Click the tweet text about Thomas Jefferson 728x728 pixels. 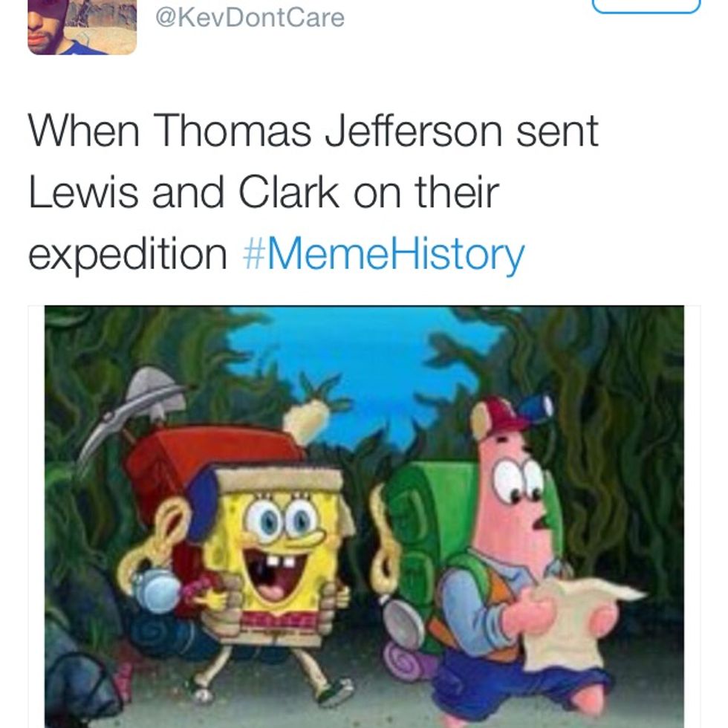coord(313,193)
